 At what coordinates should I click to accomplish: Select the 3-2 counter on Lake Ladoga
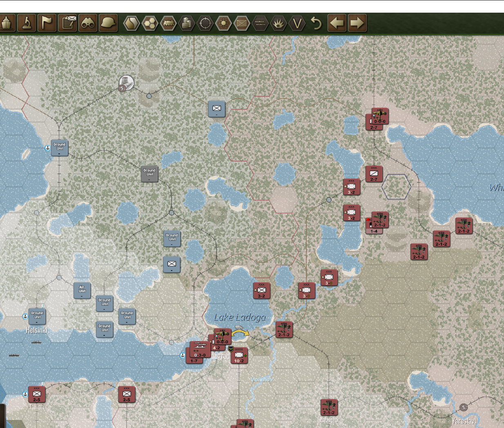coord(261,291)
